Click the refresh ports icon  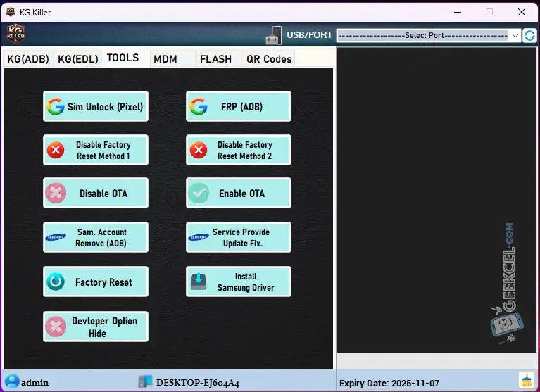pyautogui.click(x=529, y=35)
